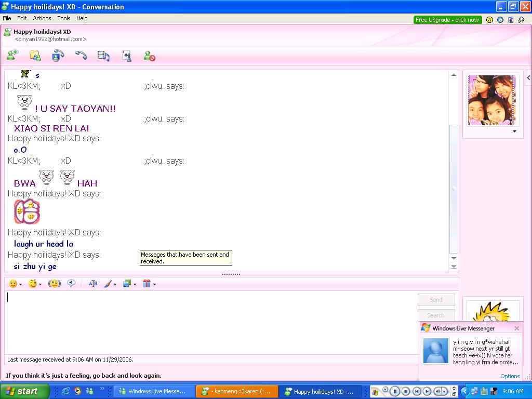The image size is (532, 399).
Task: Stop playback on the taskbar media toolbar
Action: click(406, 391)
